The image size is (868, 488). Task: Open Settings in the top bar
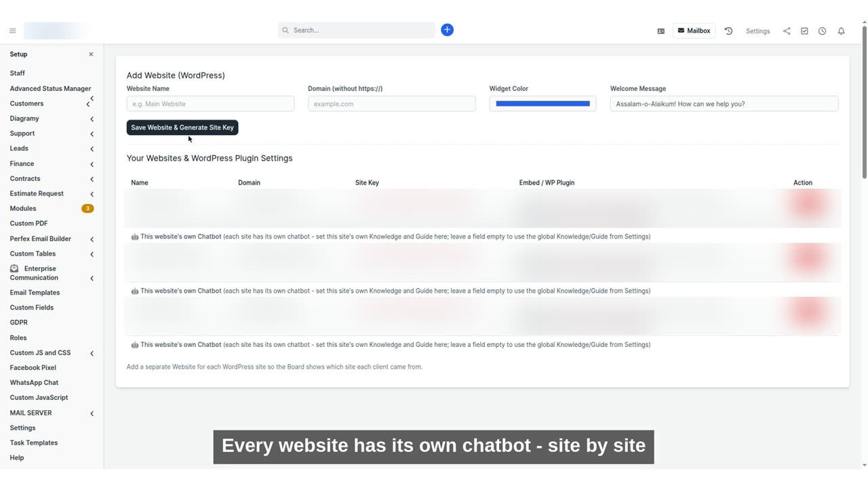pos(757,31)
